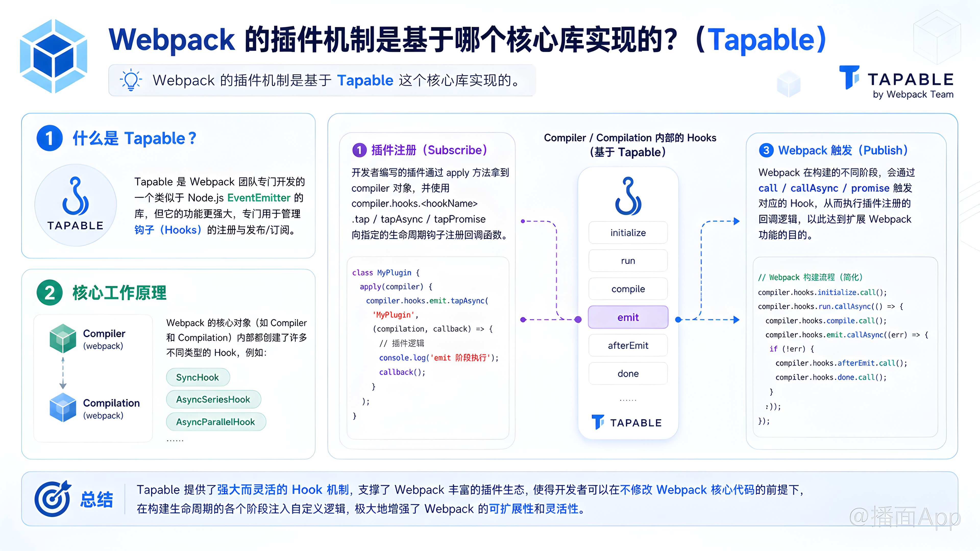The image size is (980, 551).
Task: Click the T logo below the hooks list
Action: [x=598, y=422]
